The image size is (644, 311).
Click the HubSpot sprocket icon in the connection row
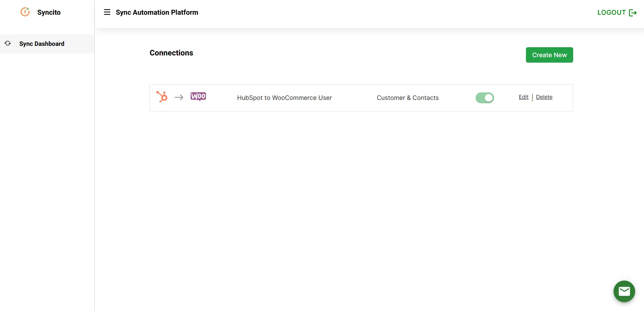tap(162, 96)
